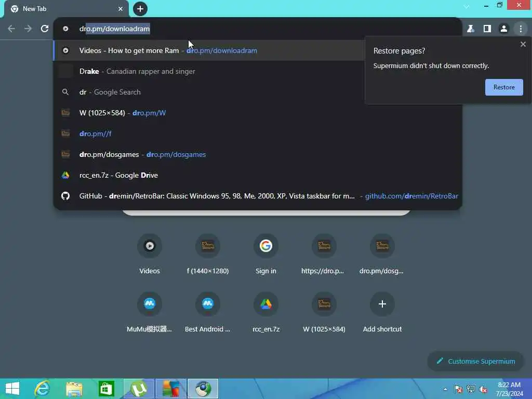Open the W (1025×584) shortcut tile
This screenshot has height=399, width=532.
324,312
